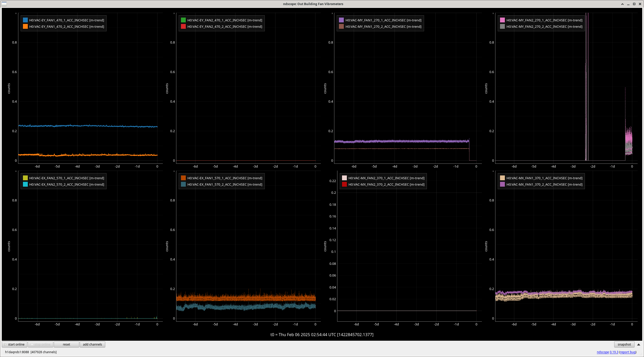Select H0:VAC-MX_FAN2_370_2_ACC_INCHSEC legend label

point(386,184)
